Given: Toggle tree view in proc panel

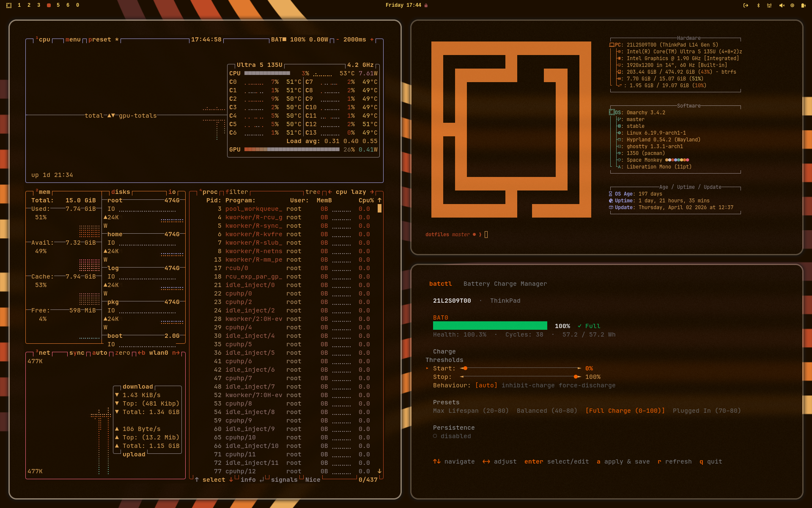Looking at the screenshot, I should point(313,192).
